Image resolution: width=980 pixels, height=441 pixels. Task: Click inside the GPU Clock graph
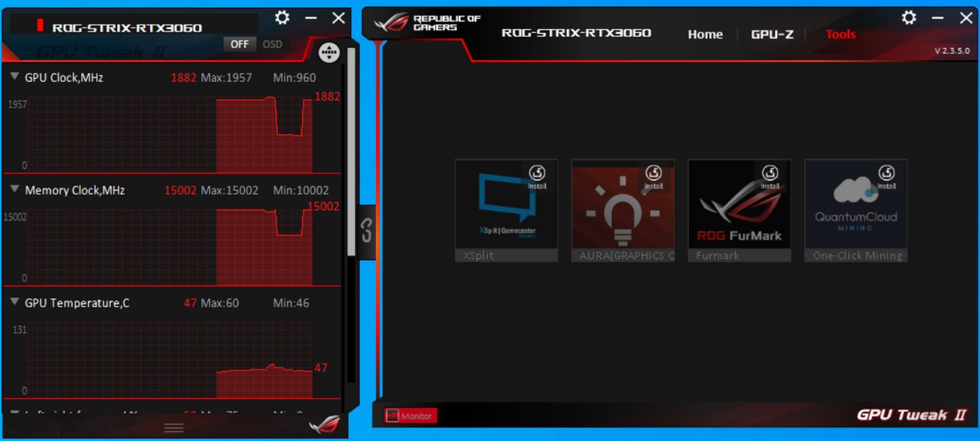[170, 134]
